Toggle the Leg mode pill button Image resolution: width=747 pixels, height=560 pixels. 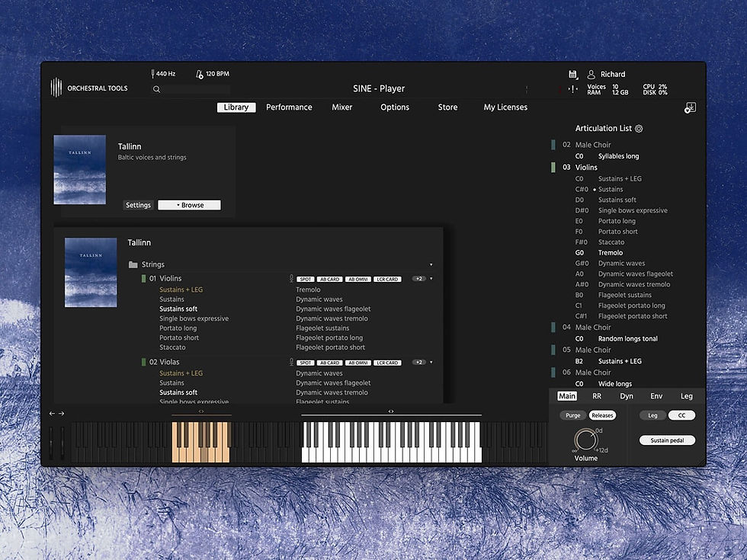click(x=652, y=415)
